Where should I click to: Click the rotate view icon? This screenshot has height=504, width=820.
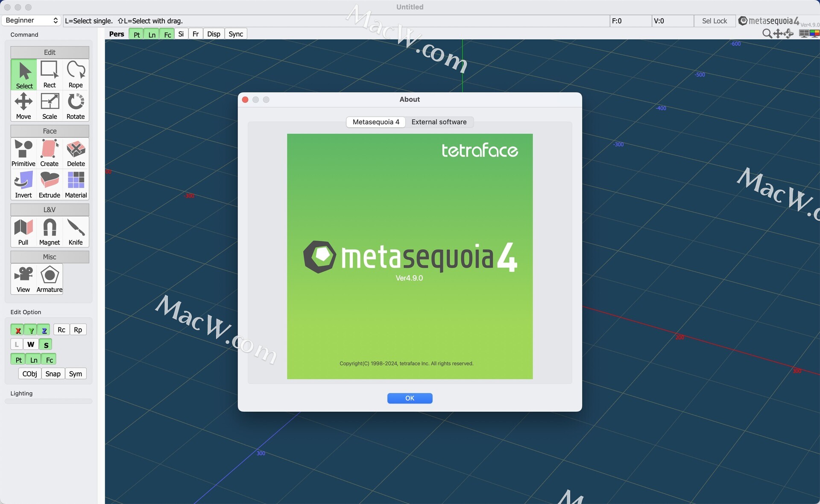[x=788, y=34]
